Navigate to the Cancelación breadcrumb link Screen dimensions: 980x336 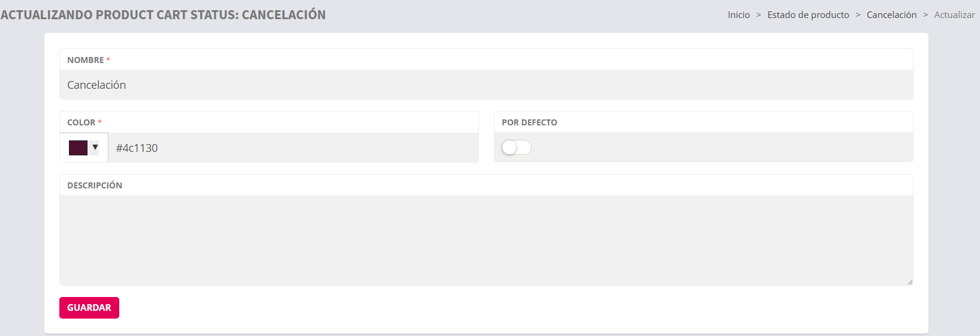point(891,15)
